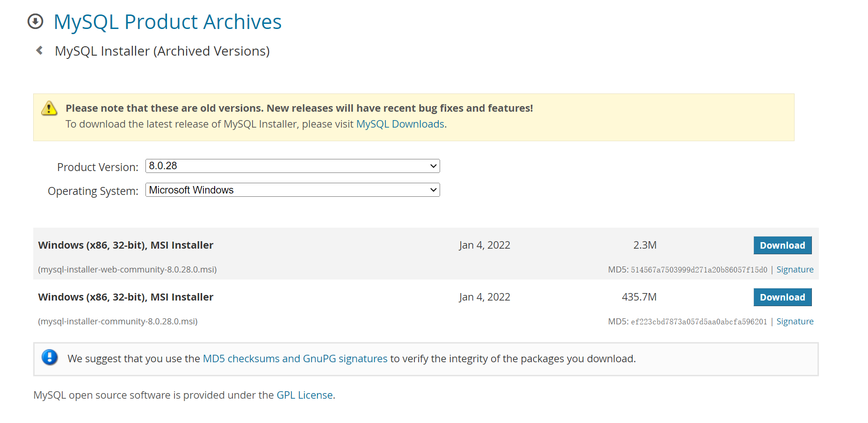Image resolution: width=868 pixels, height=423 pixels.
Task: Open Signature link for the 435.7M installer
Action: click(795, 322)
